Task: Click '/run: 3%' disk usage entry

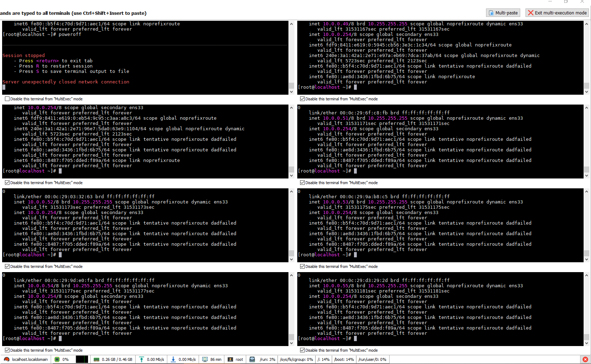Action: [267, 359]
